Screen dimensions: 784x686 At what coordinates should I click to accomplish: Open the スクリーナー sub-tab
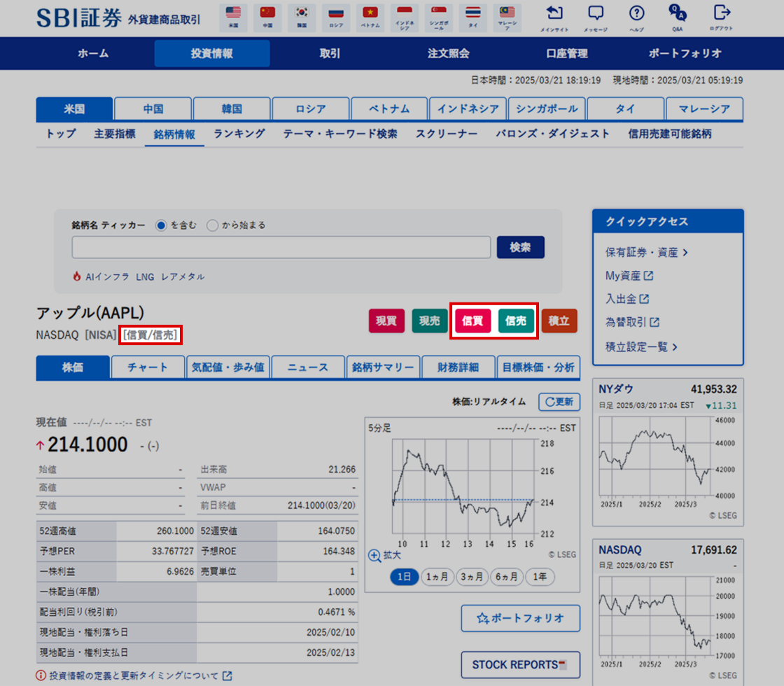pyautogui.click(x=447, y=134)
